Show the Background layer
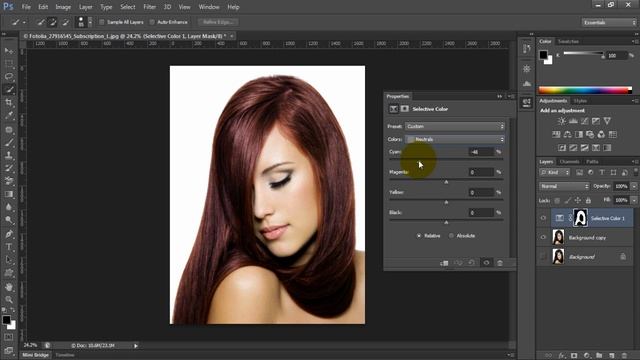640x360 pixels. pyautogui.click(x=543, y=256)
